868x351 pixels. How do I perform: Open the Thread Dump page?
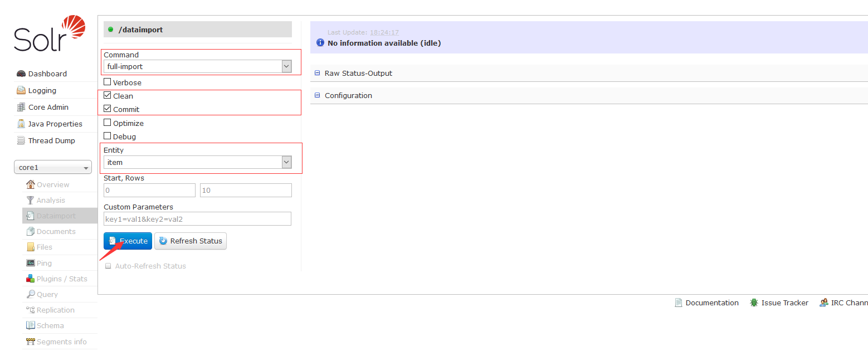pyautogui.click(x=52, y=140)
